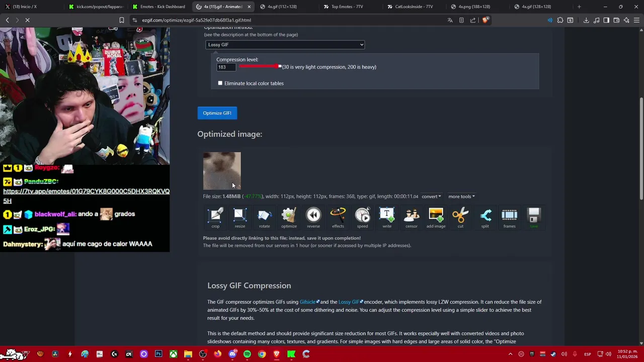Open the add image tool
Viewport: 644px width, 362px height.
coord(436,218)
